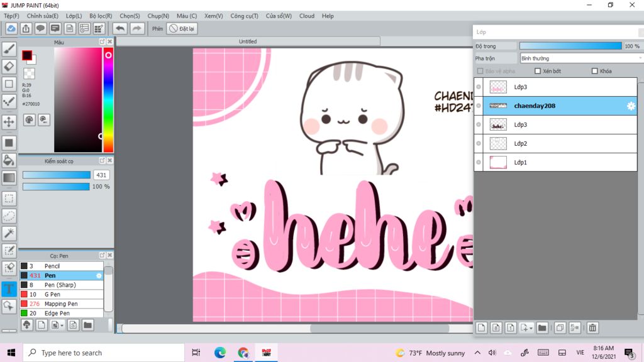Activate the Magic Wand tool
The height and width of the screenshot is (362, 644).
9,233
